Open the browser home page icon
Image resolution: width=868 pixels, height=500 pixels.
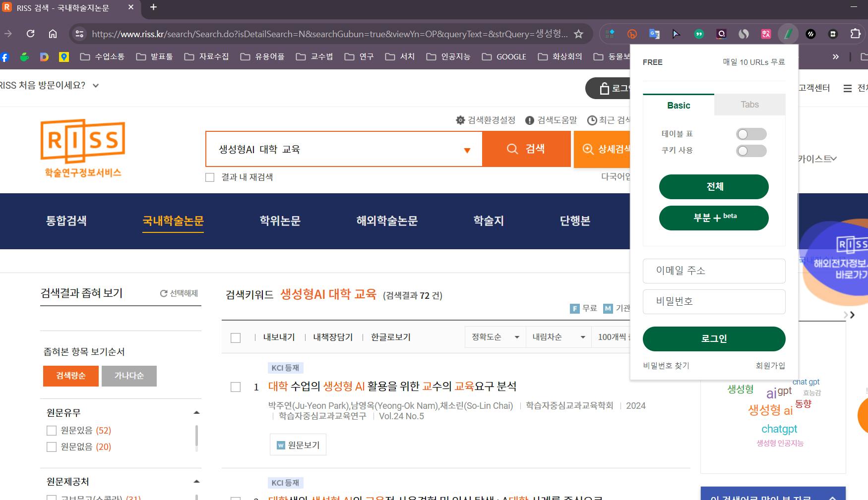(x=53, y=34)
